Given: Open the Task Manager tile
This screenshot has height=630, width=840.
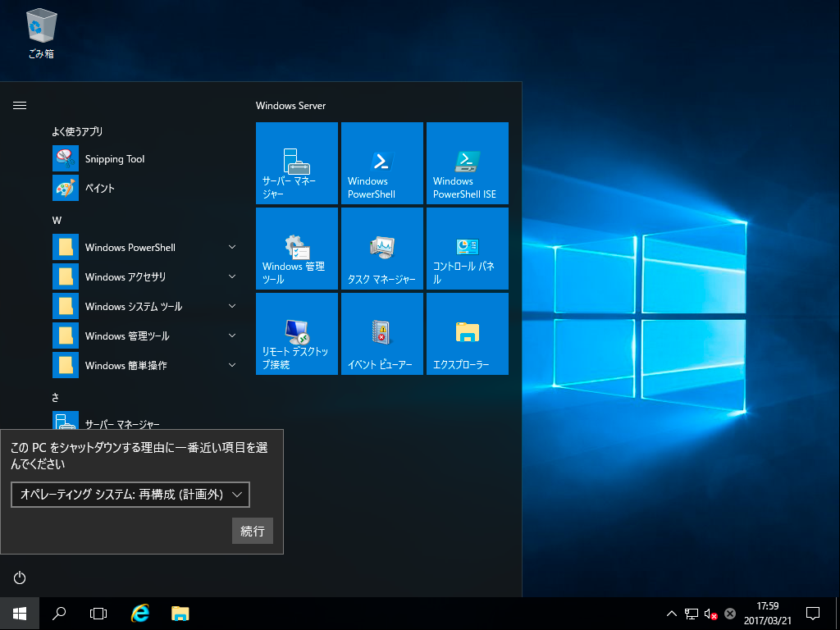Looking at the screenshot, I should (382, 249).
